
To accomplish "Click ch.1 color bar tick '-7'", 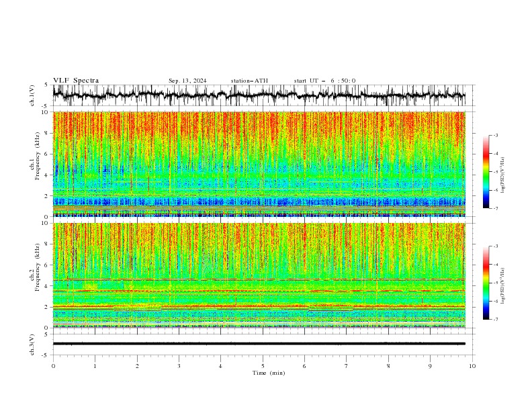I will [496, 209].
